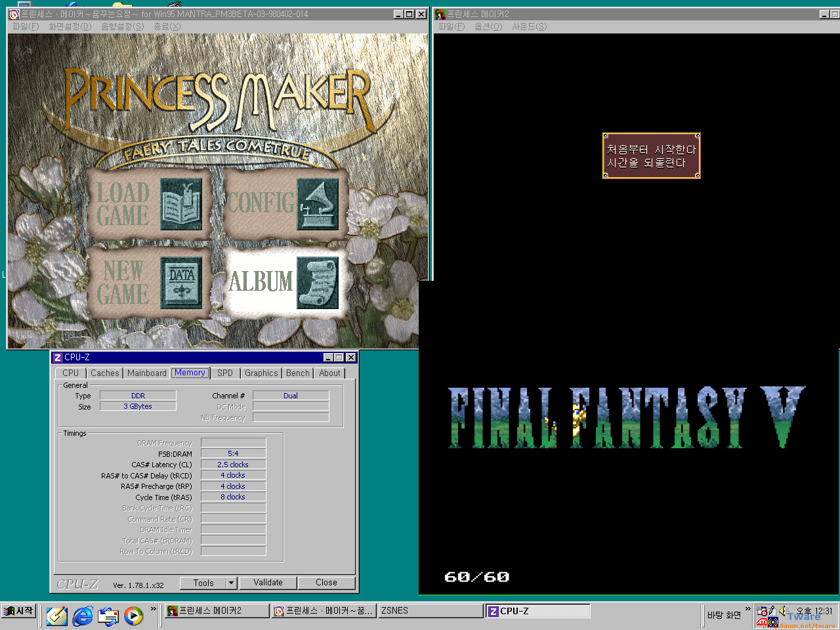Viewport: 840px width, 630px height.
Task: Click the Size 3 GBytes field
Action: tap(138, 406)
